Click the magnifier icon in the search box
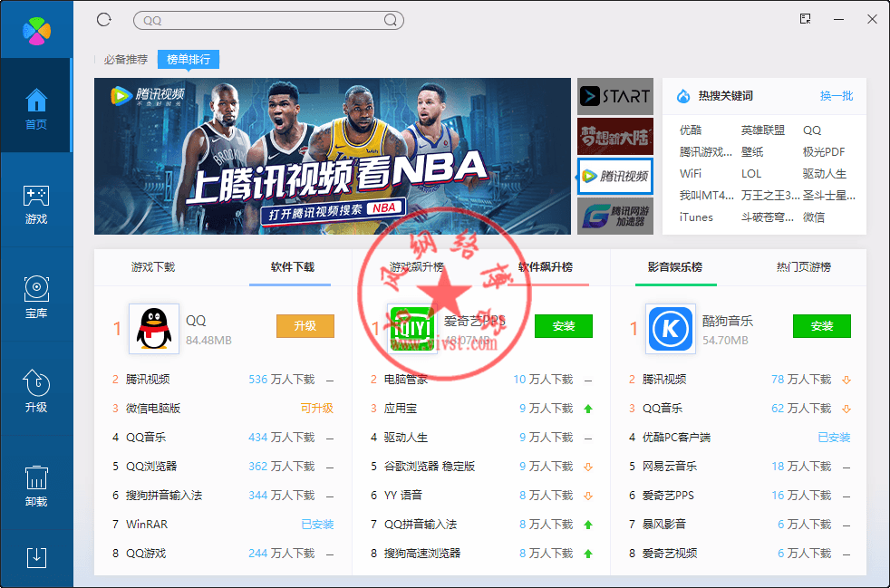The width and height of the screenshot is (890, 588). 390,21
